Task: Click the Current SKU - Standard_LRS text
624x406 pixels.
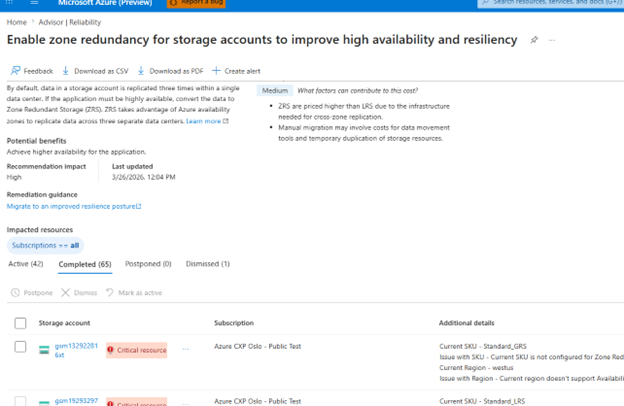Action: click(x=482, y=401)
